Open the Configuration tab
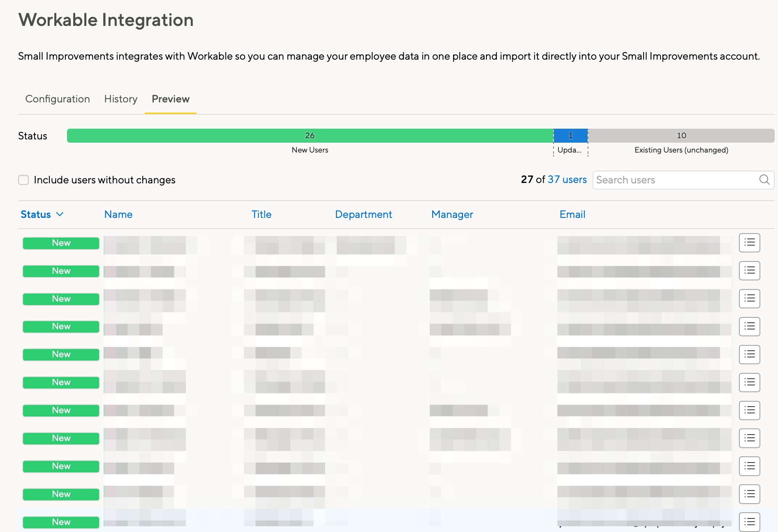 click(x=58, y=99)
